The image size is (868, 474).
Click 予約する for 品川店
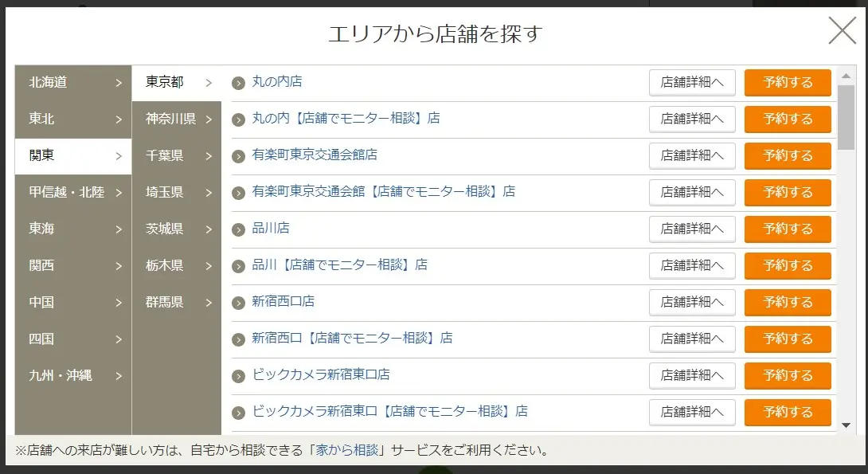point(788,229)
